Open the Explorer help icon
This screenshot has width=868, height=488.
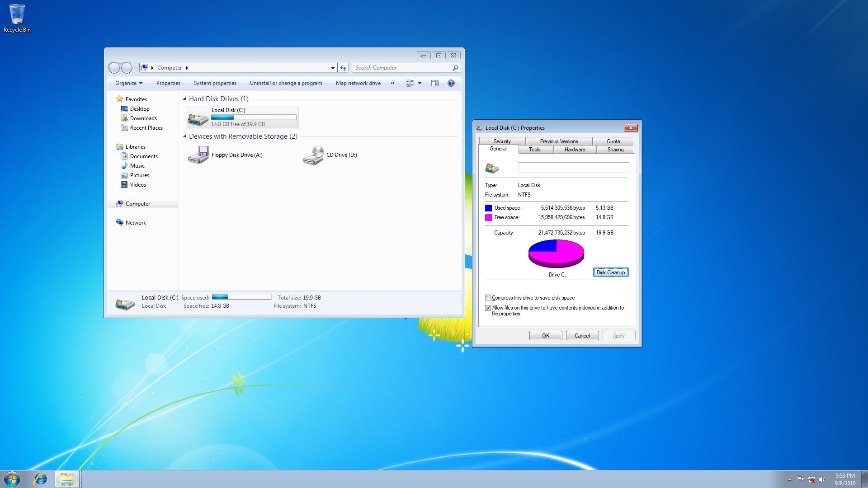click(451, 83)
